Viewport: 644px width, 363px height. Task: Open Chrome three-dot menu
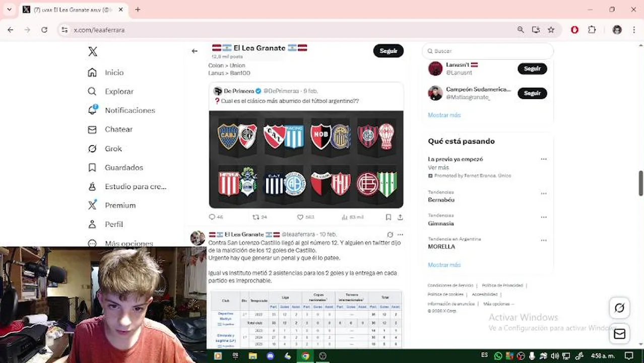pos(634,30)
